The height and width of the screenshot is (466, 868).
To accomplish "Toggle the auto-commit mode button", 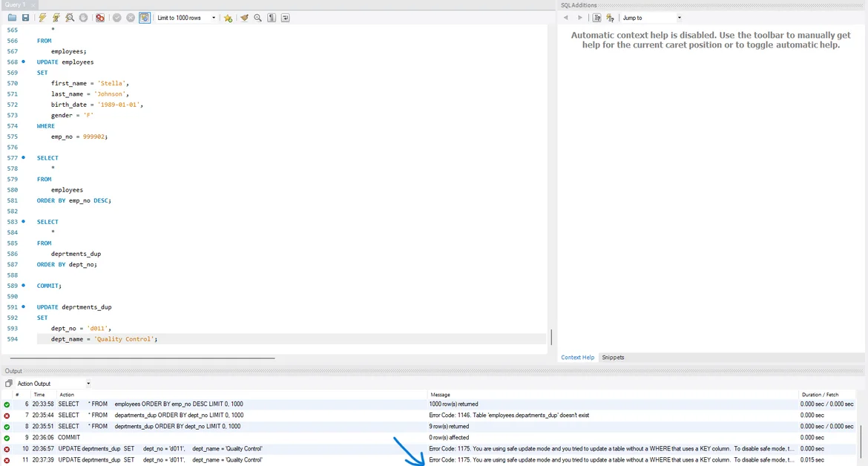I will click(145, 18).
